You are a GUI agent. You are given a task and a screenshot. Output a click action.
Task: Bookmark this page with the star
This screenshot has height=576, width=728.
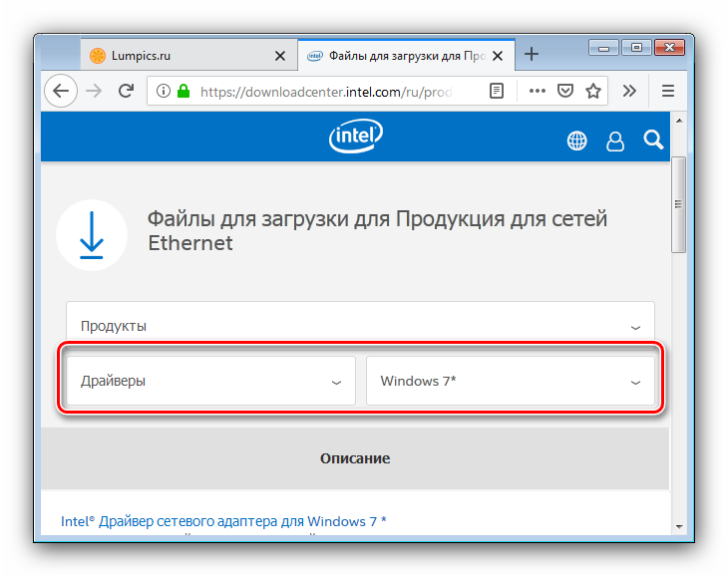[593, 91]
